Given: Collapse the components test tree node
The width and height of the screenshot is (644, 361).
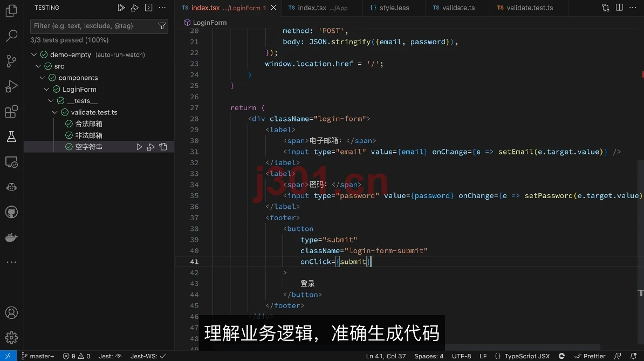Looking at the screenshot, I should pos(42,78).
